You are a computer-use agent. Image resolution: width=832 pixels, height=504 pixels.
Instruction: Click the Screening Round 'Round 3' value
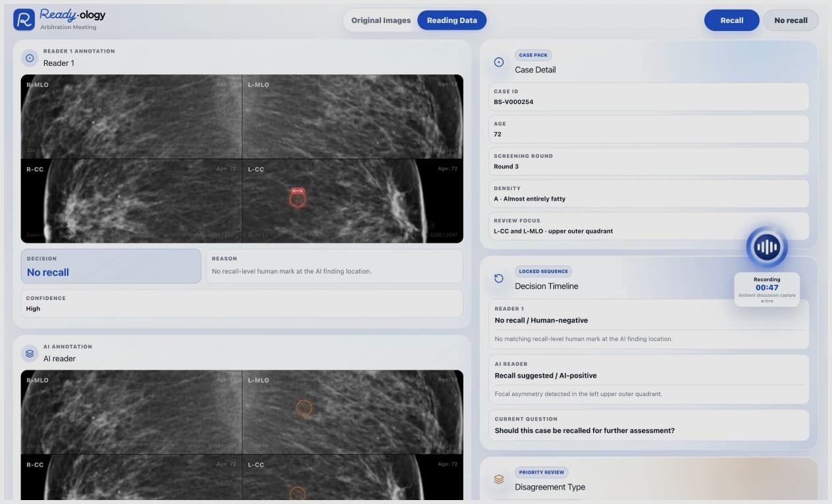[507, 166]
